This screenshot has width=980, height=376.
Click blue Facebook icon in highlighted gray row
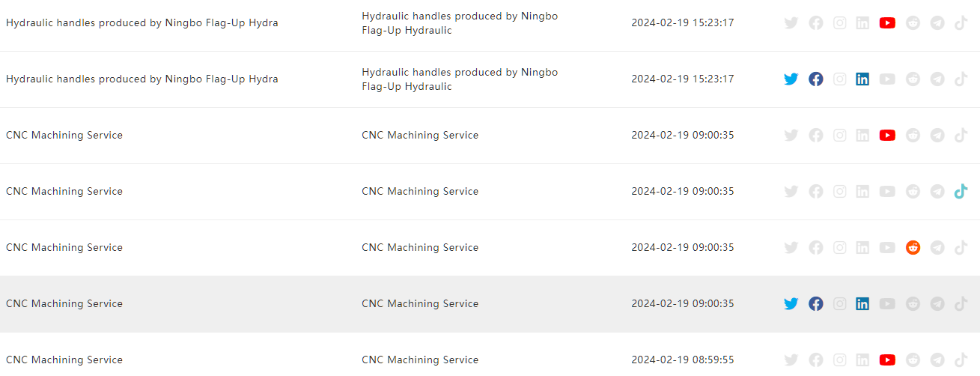816,304
